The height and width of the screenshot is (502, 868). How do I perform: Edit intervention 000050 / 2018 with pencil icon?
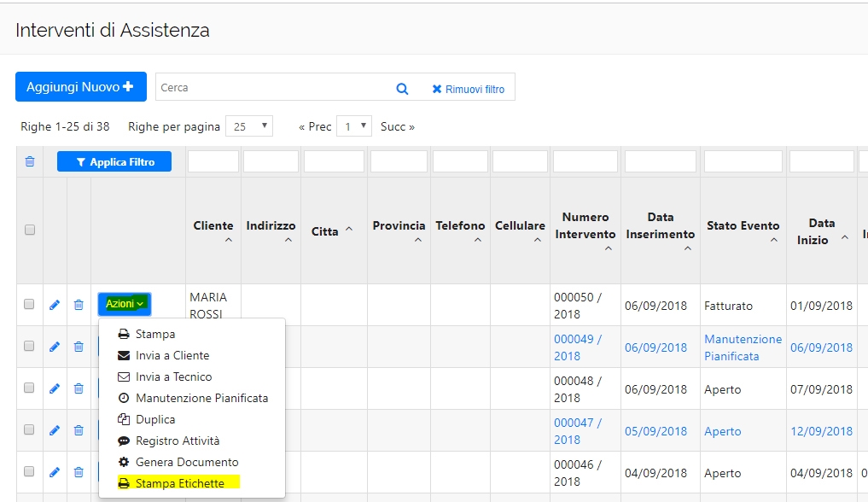pos(55,305)
